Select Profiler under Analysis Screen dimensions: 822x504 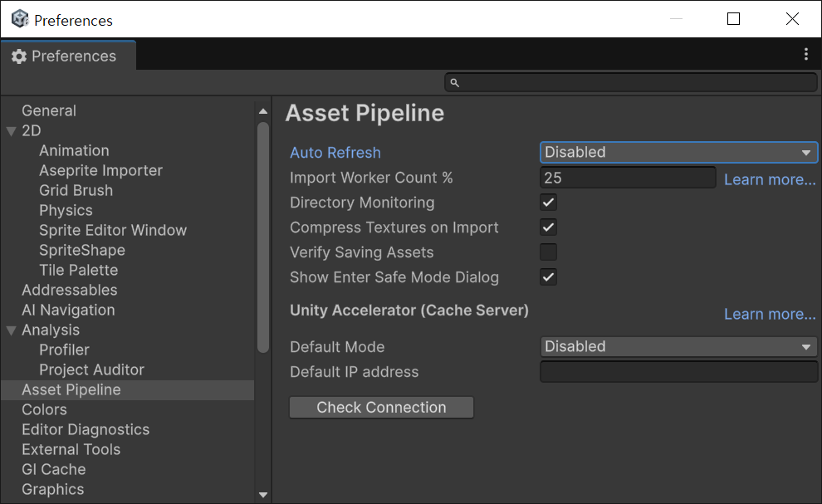(64, 350)
